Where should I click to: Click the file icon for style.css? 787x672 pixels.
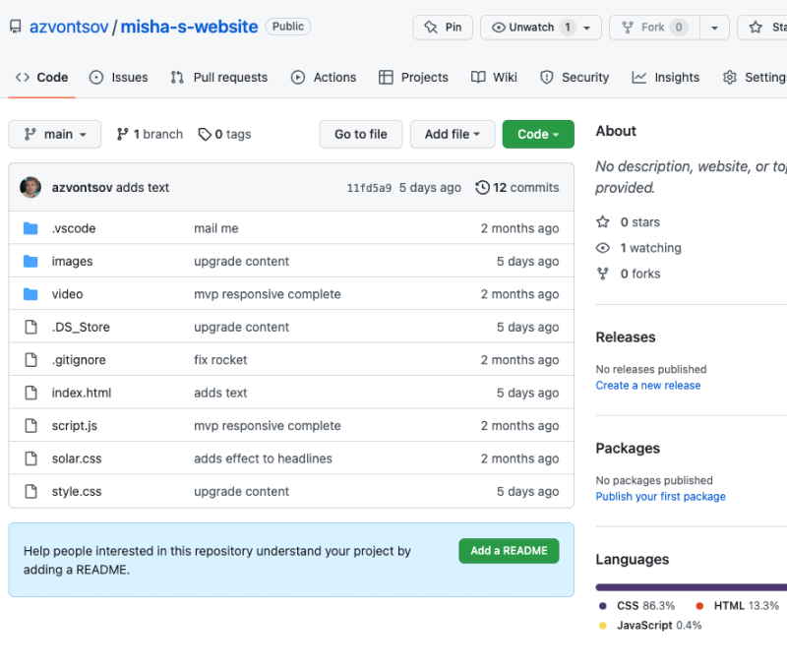pos(31,491)
